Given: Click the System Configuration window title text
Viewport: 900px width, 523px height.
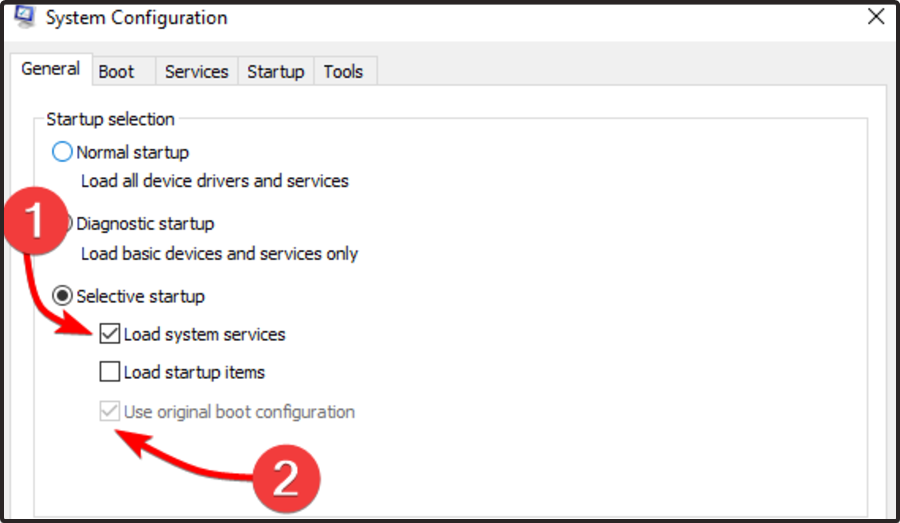Looking at the screenshot, I should tap(134, 18).
